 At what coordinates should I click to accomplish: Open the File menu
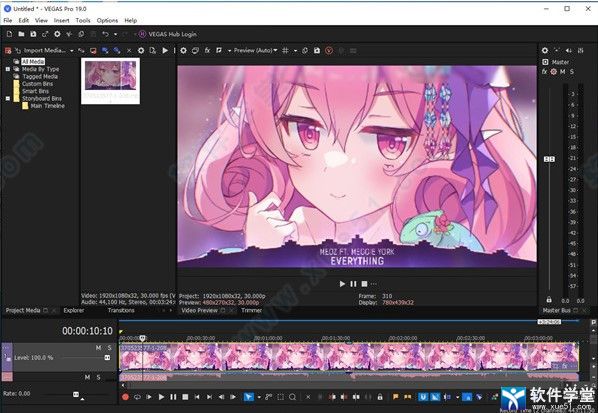8,21
